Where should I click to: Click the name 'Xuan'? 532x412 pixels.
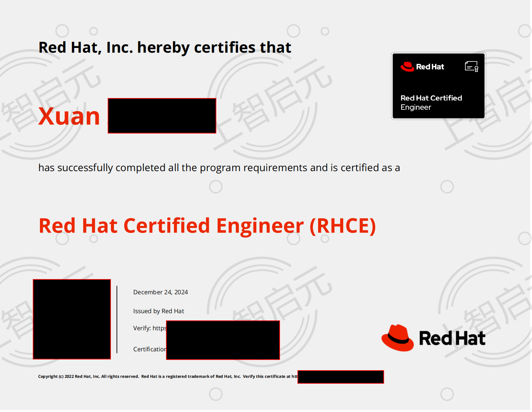point(69,116)
